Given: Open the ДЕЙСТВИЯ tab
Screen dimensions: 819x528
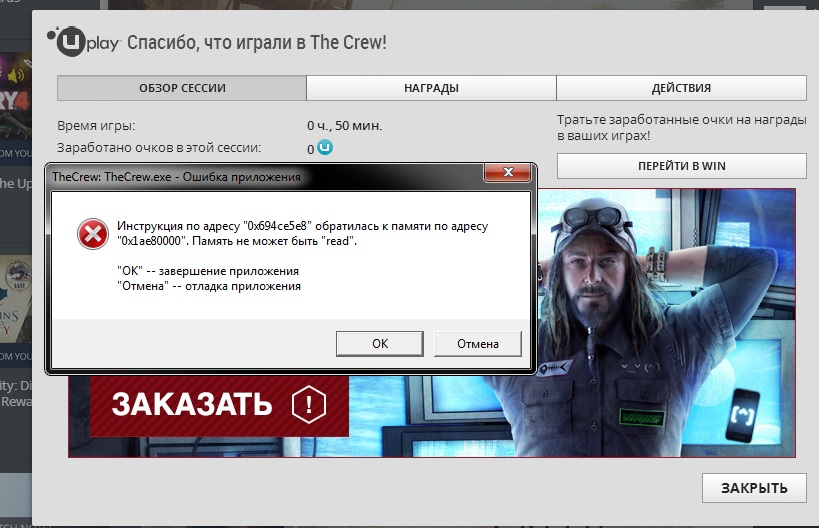Looking at the screenshot, I should point(682,88).
